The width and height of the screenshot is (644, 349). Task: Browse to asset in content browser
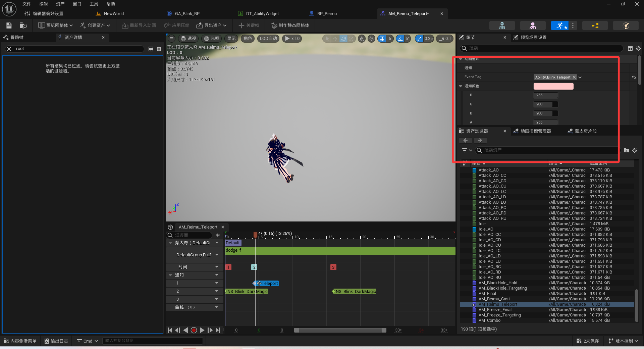point(23,26)
